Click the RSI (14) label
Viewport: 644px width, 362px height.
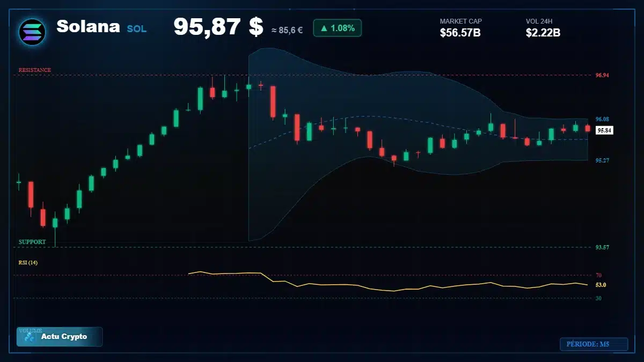(28, 262)
